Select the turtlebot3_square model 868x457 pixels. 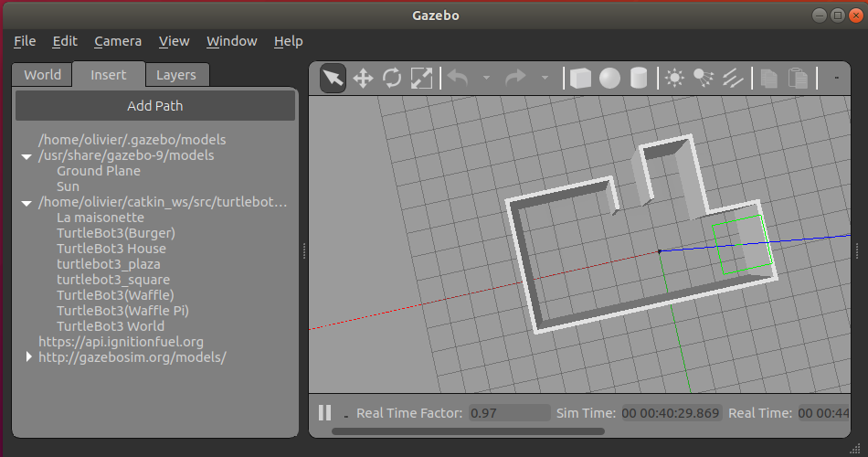click(x=113, y=279)
